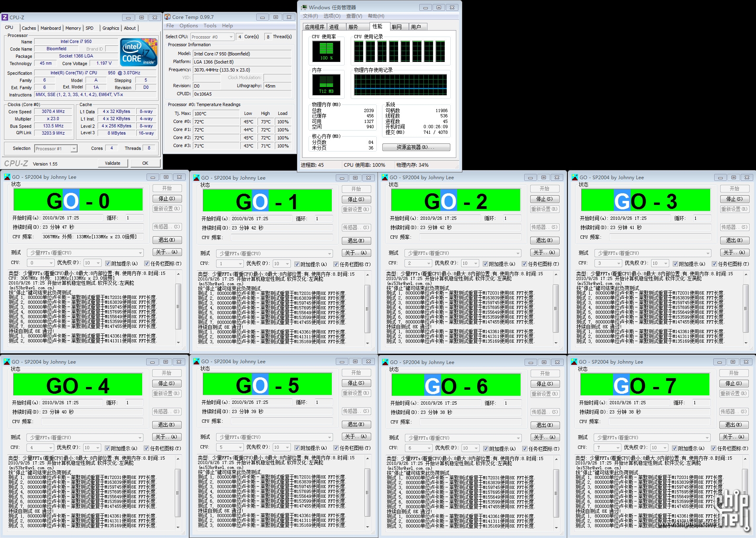This screenshot has height=538, width=756.
Task: Toggle taskbar icon checkbox in GO - 2 window
Action: (x=524, y=264)
